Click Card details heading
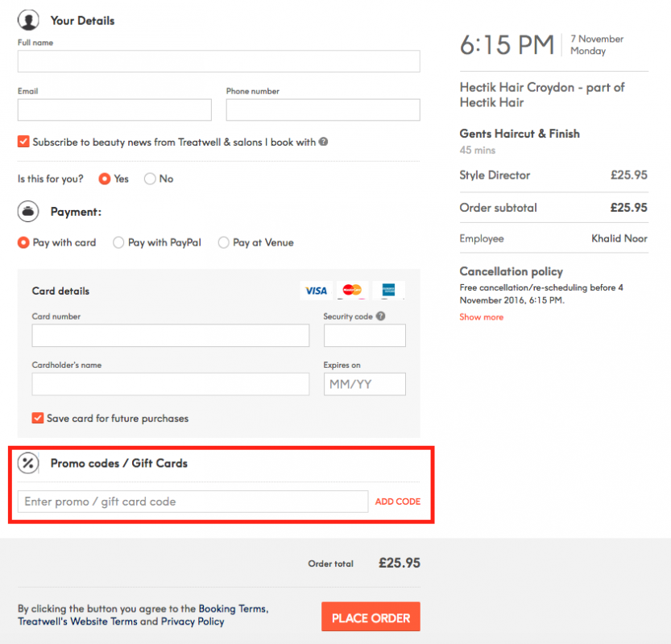Viewport: 671px width, 644px height. pyautogui.click(x=60, y=291)
